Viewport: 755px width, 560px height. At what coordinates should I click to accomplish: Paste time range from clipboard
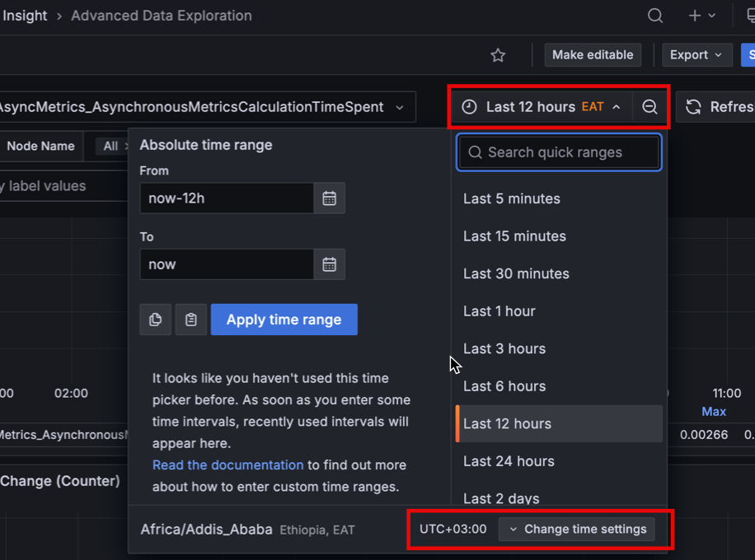(191, 320)
